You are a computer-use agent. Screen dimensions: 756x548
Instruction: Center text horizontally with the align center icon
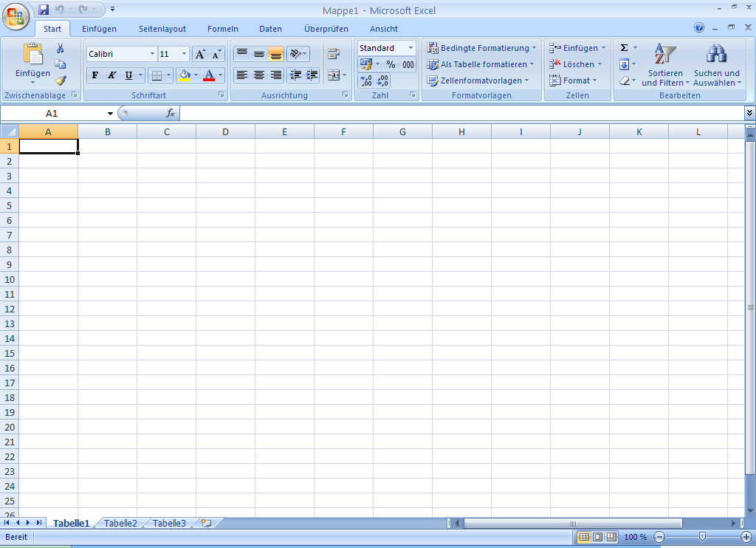pos(259,75)
